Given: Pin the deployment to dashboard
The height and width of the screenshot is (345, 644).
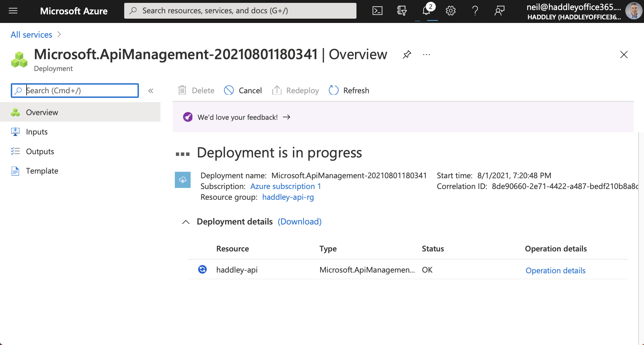Looking at the screenshot, I should tap(407, 55).
